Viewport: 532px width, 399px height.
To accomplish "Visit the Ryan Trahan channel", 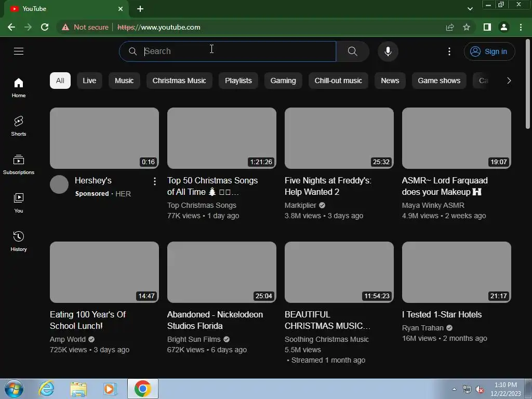I will coord(423,328).
